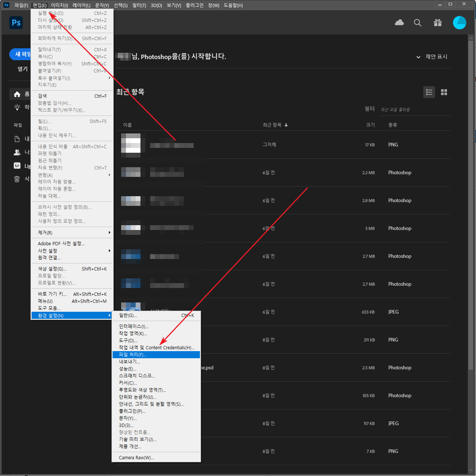Select 단위와 눈금자(U) preferences entry
This screenshot has width=476, height=476.
(x=156, y=397)
